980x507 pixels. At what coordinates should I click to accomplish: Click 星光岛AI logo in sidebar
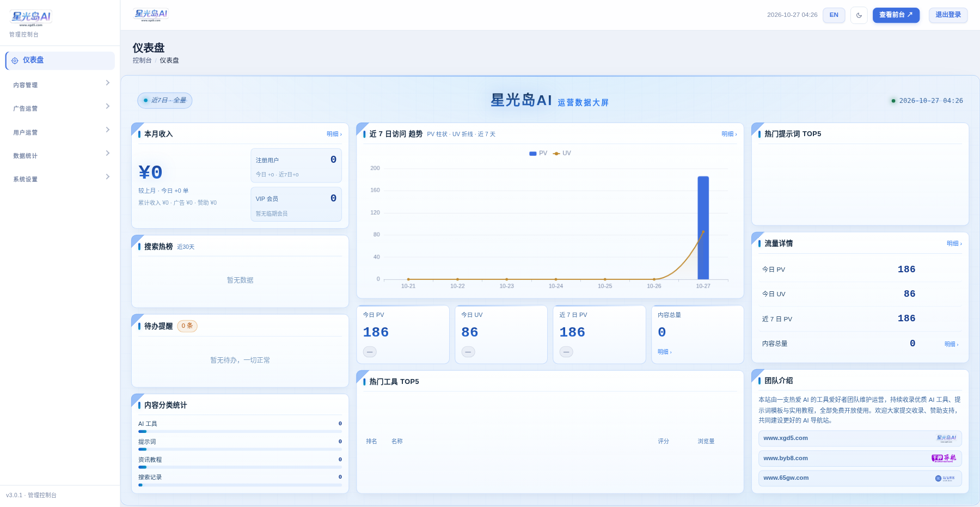[x=31, y=18]
